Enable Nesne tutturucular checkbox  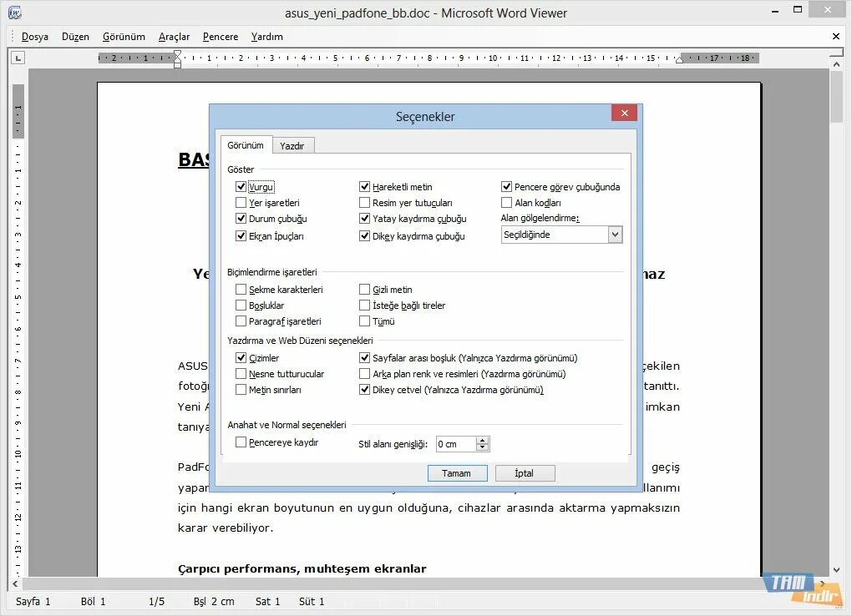coord(241,374)
